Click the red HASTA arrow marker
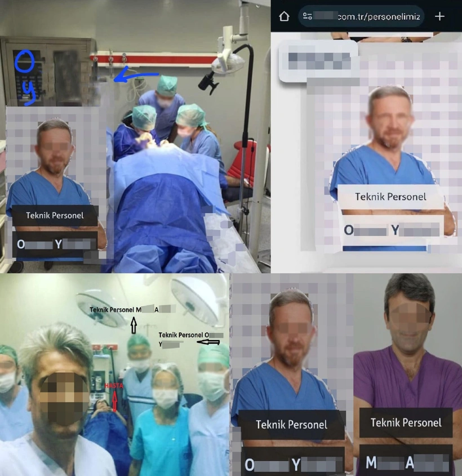The image size is (462, 476). coord(114,403)
